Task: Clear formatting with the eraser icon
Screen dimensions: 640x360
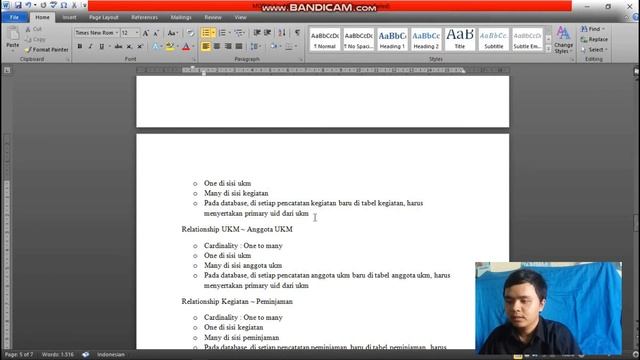Action: click(x=190, y=33)
